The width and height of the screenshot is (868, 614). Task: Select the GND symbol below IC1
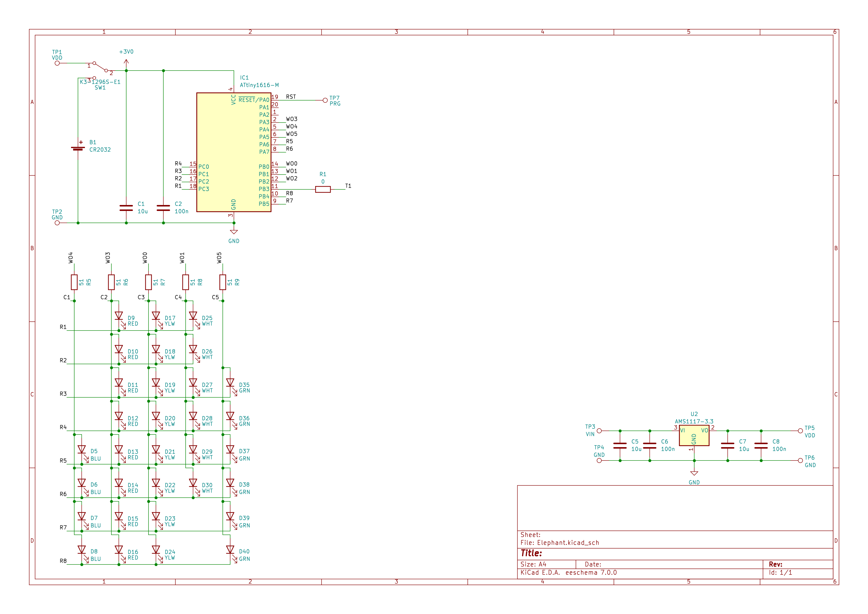(x=234, y=232)
